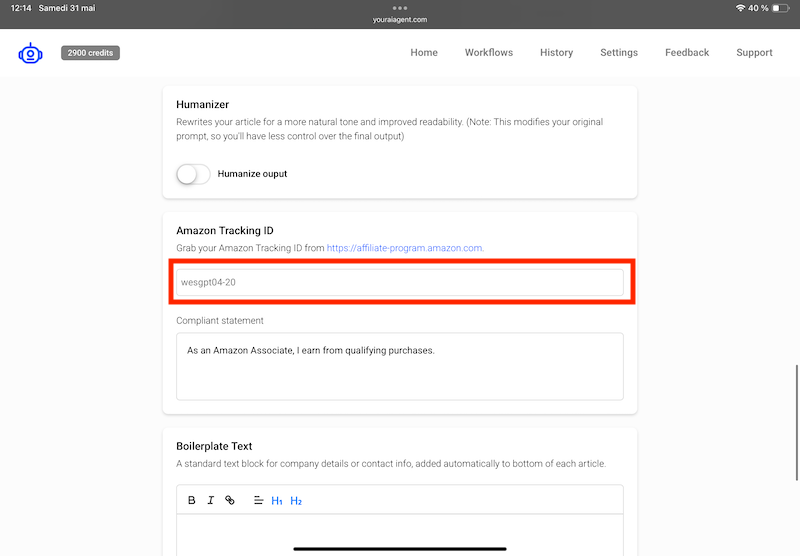Open the Support page

tap(754, 53)
